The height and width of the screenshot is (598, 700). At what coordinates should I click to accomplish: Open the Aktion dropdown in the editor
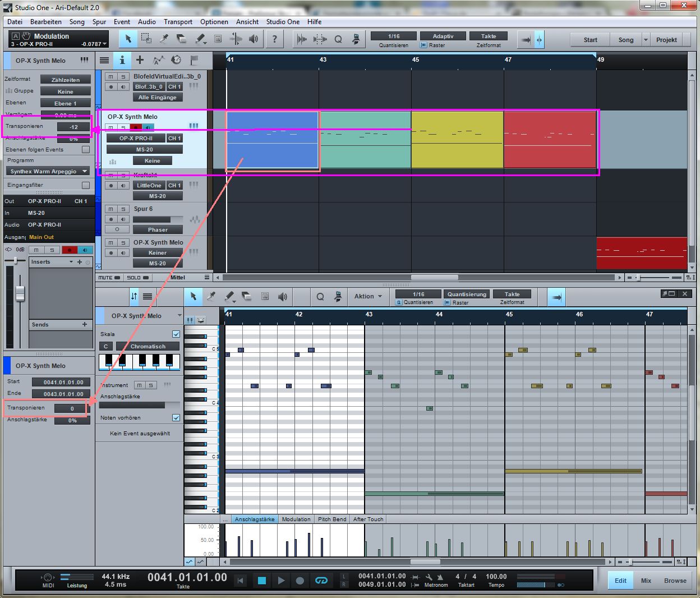(368, 296)
